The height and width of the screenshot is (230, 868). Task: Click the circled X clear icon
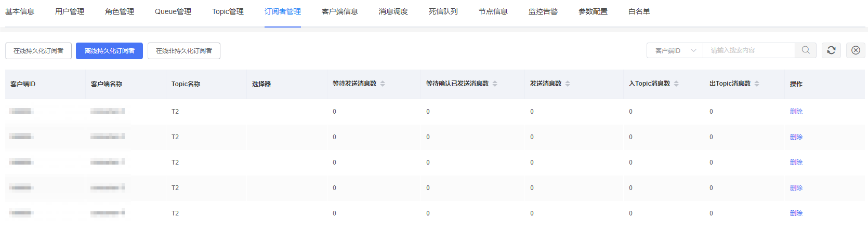coord(856,50)
